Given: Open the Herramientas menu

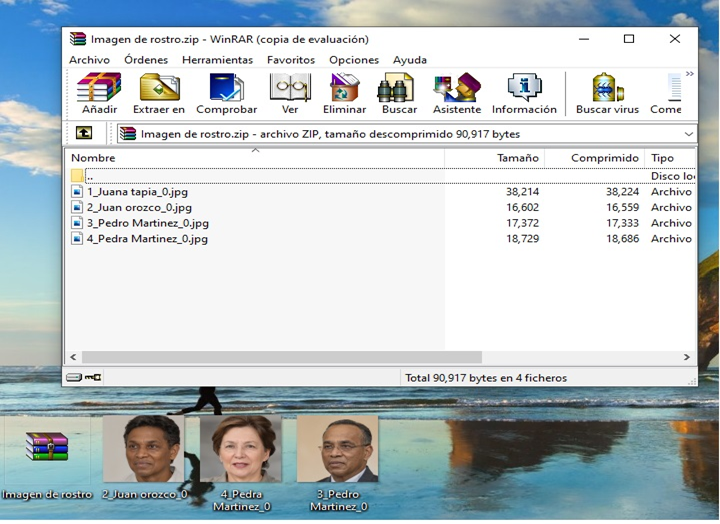Looking at the screenshot, I should pyautogui.click(x=217, y=60).
